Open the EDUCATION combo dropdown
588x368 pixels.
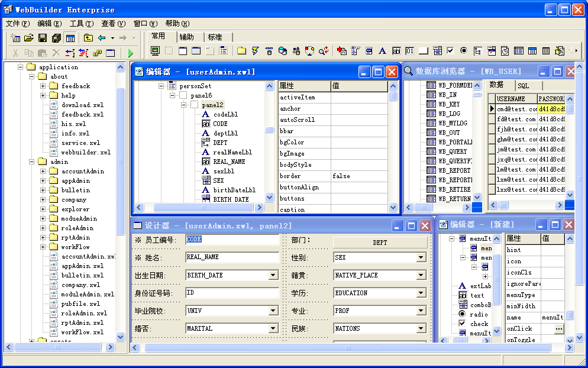click(421, 293)
